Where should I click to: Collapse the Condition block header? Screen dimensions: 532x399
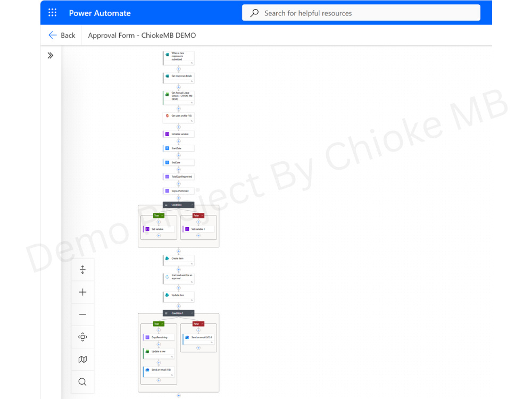pos(192,205)
